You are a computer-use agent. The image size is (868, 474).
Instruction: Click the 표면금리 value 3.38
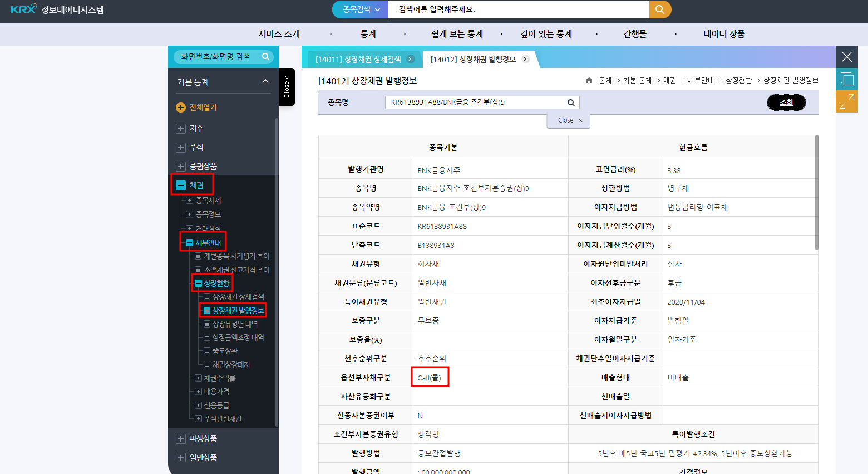pyautogui.click(x=674, y=170)
